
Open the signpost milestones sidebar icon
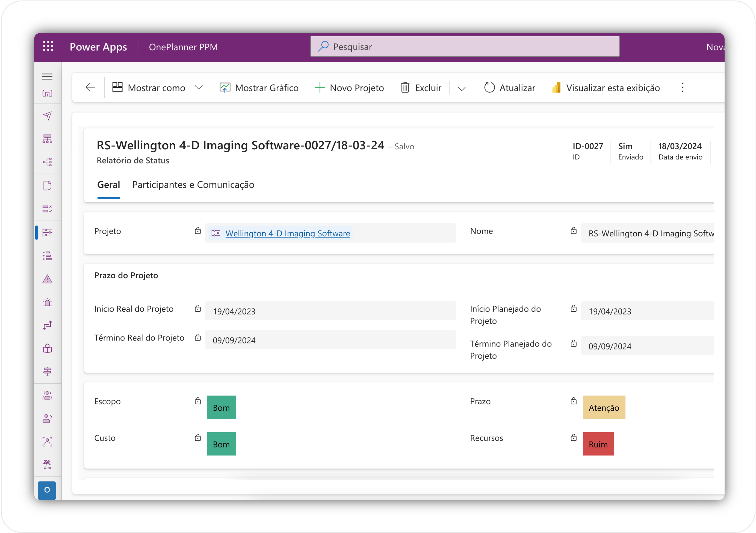[x=47, y=372]
